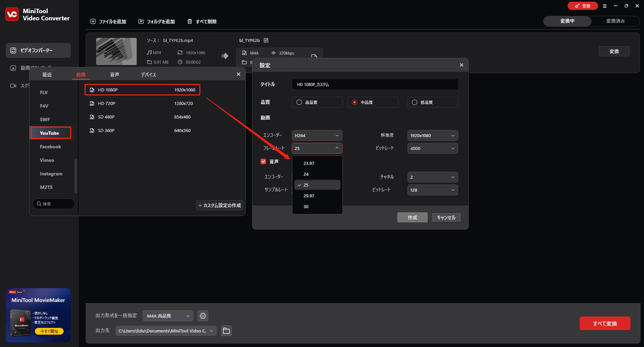The width and height of the screenshot is (644, 347).
Task: Select FLV in format list
Action: point(44,92)
